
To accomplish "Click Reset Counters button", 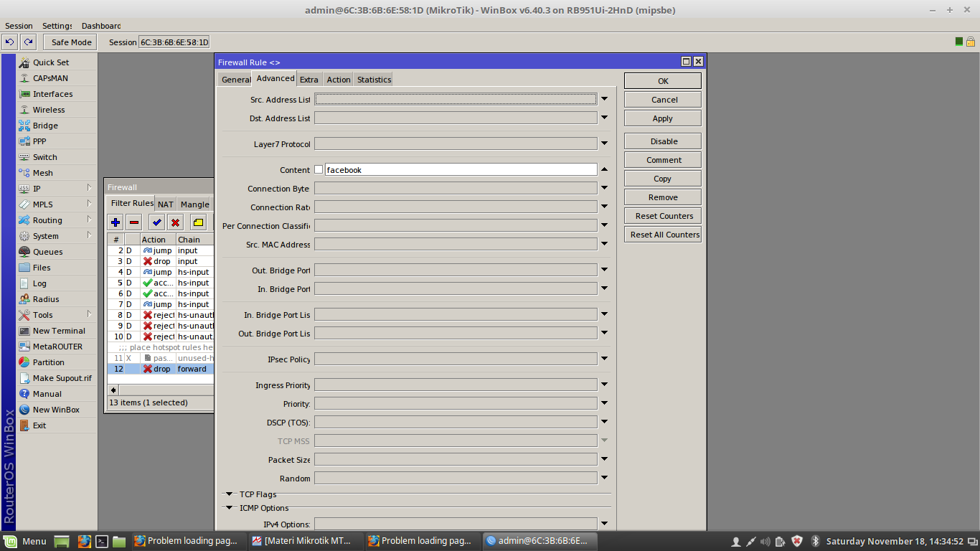I will tap(663, 216).
